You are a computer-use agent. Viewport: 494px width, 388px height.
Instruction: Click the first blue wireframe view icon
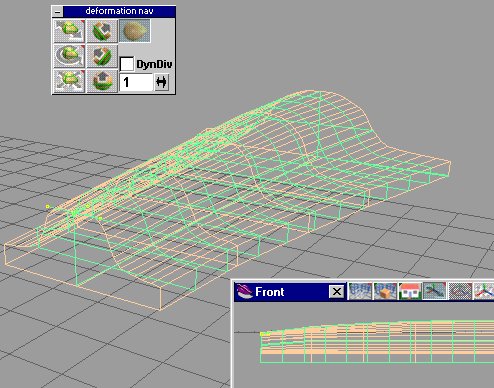coord(360,291)
